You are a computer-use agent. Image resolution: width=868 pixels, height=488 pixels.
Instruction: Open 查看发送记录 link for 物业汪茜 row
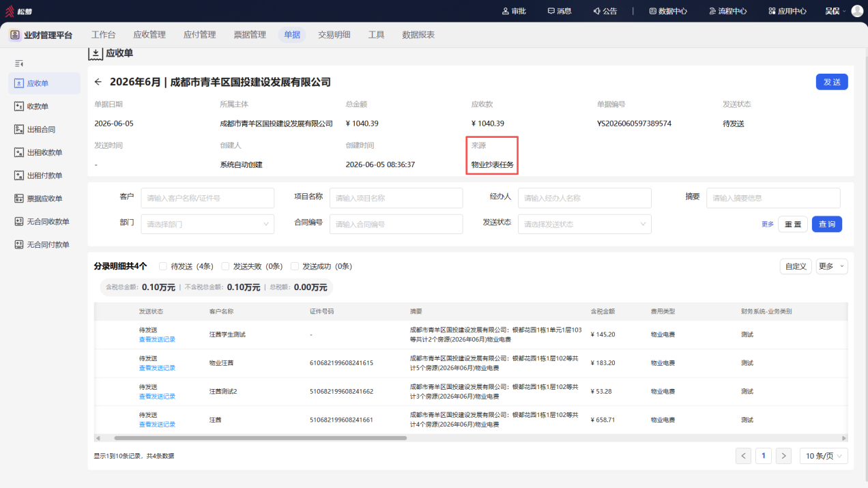coord(157,368)
